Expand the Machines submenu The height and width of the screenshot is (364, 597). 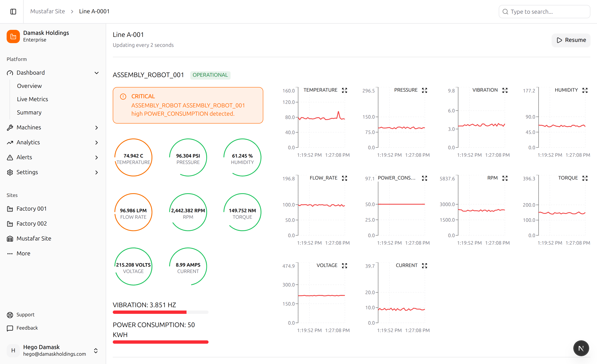pos(96,127)
